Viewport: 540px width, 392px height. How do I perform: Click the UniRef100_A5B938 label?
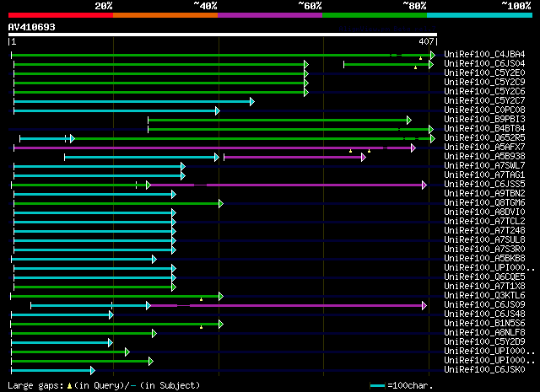(x=484, y=157)
